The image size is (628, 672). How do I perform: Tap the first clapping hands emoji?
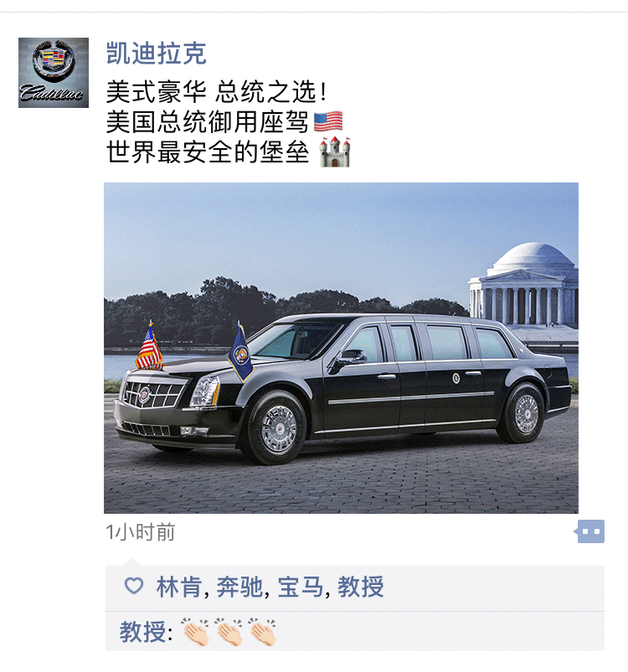195,632
